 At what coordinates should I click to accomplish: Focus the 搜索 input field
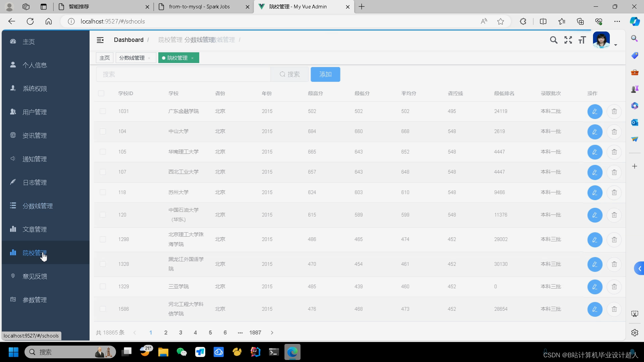pos(183,74)
